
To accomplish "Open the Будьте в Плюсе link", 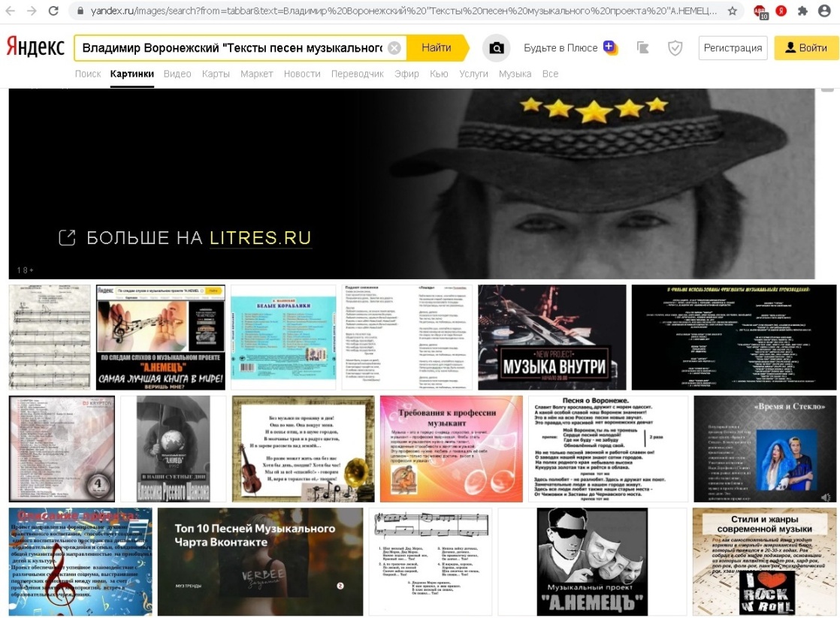I will [x=561, y=47].
